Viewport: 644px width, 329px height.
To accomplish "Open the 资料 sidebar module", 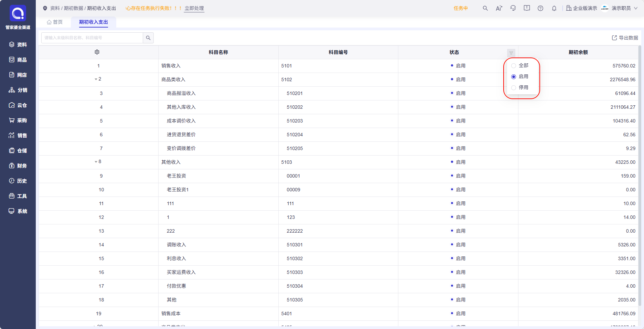I will click(18, 45).
